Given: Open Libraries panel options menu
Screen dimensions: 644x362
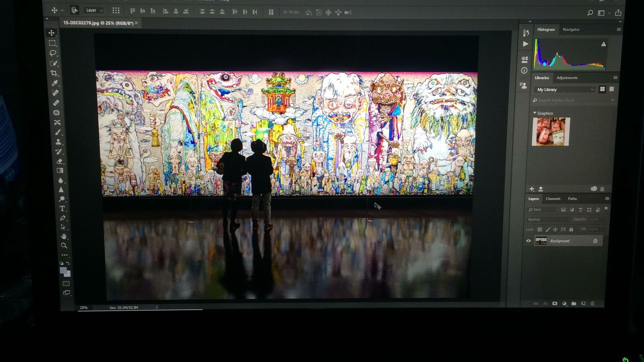Looking at the screenshot, I should tap(615, 78).
